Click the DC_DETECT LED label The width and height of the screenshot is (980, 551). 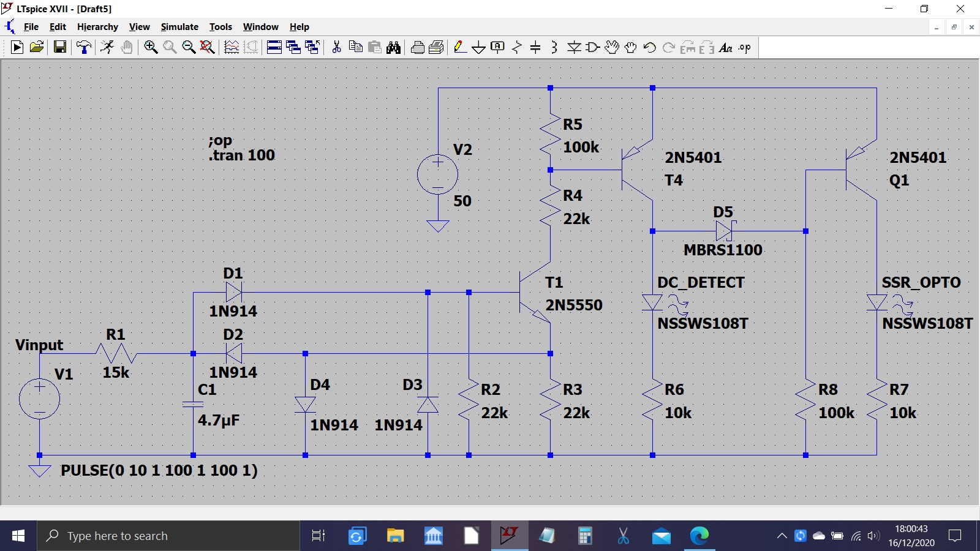pos(701,282)
